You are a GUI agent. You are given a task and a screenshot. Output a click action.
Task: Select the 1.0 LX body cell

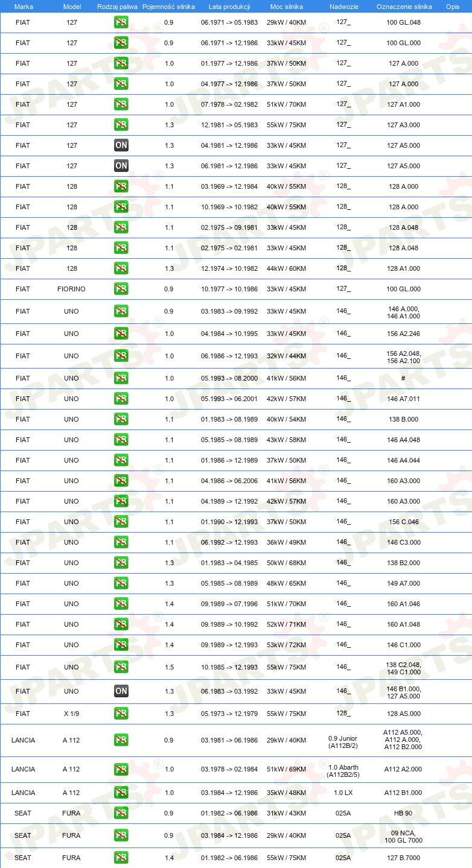[343, 793]
